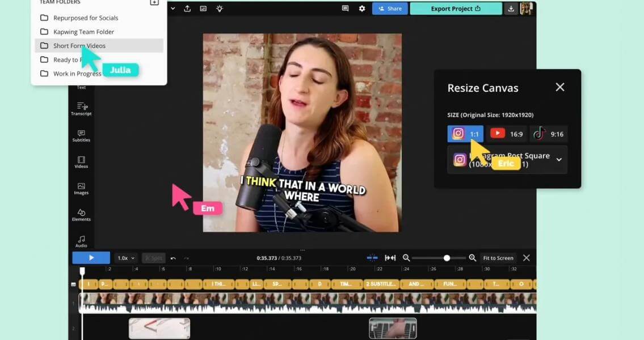Screen dimensions: 644x340
Task: Select the Kapwing Team Folder
Action: coord(83,32)
